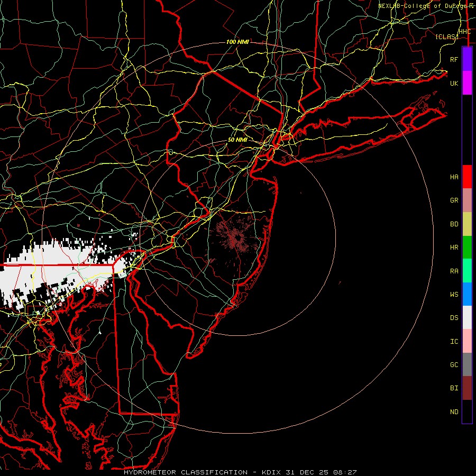This screenshot has width=476, height=476.
Task: Click the 'HHC' product code text
Action: (x=465, y=32)
